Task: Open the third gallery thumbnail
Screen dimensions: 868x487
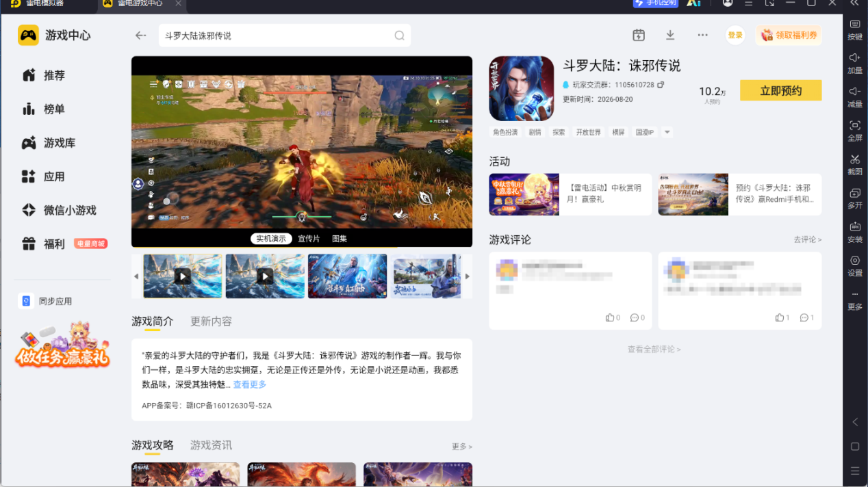Action: (x=348, y=276)
